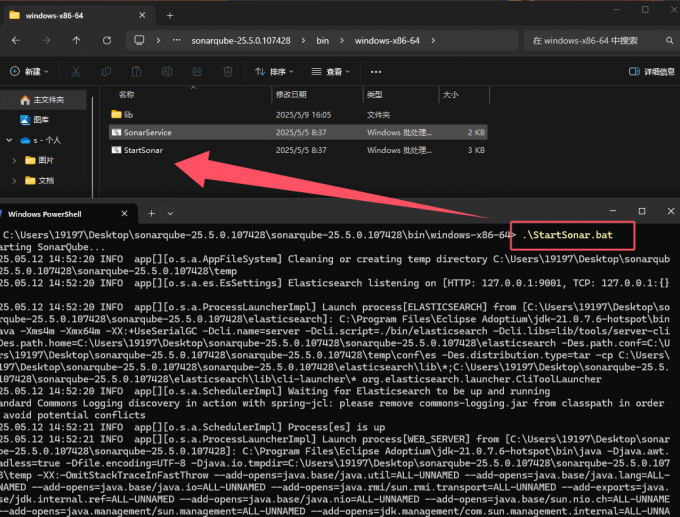The image size is (680, 517).
Task: Open the See more three-dot toolbar menu
Action: (376, 72)
